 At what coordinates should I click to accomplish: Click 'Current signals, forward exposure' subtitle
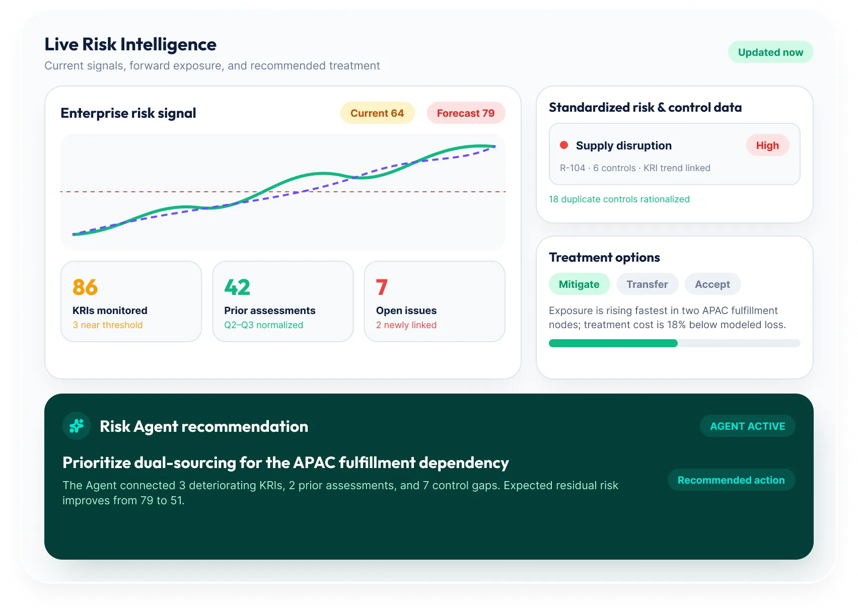(x=212, y=65)
